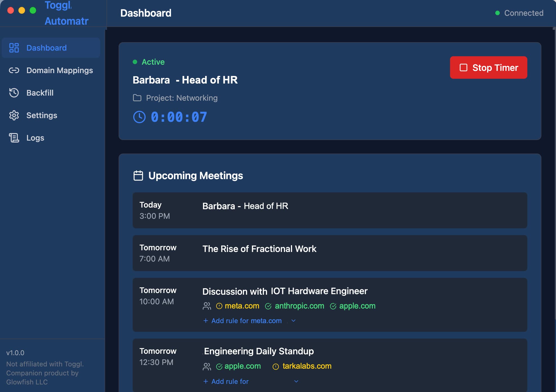Click the green checkmark beside anthropic.com
556x392 pixels.
[268, 306]
